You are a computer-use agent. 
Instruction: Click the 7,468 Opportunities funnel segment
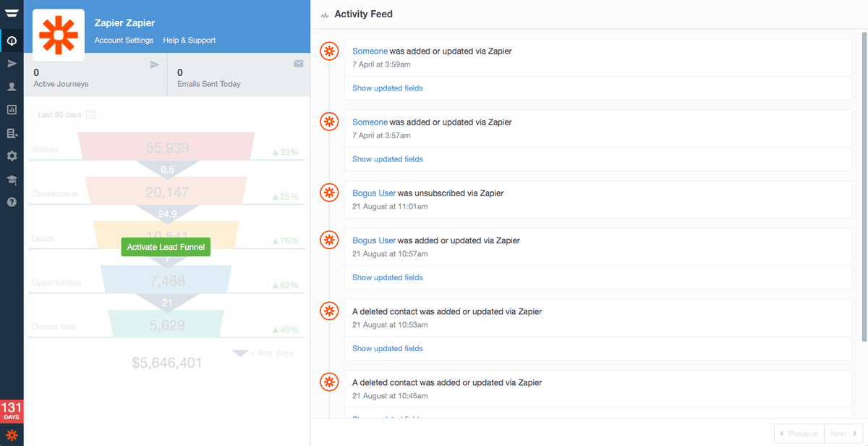pyautogui.click(x=167, y=280)
